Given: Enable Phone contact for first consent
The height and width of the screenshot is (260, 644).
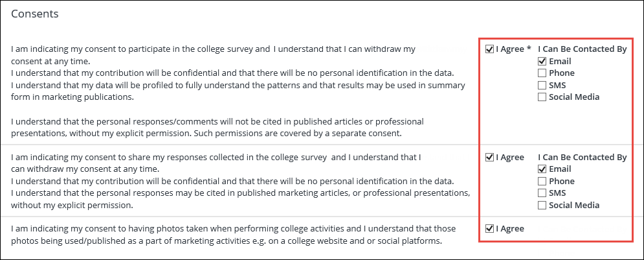Looking at the screenshot, I should click(x=542, y=73).
